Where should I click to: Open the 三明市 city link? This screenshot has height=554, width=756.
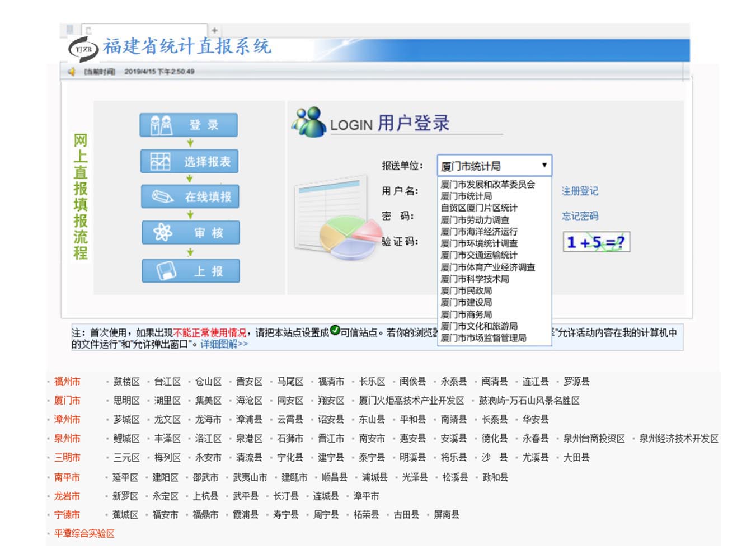pos(67,458)
